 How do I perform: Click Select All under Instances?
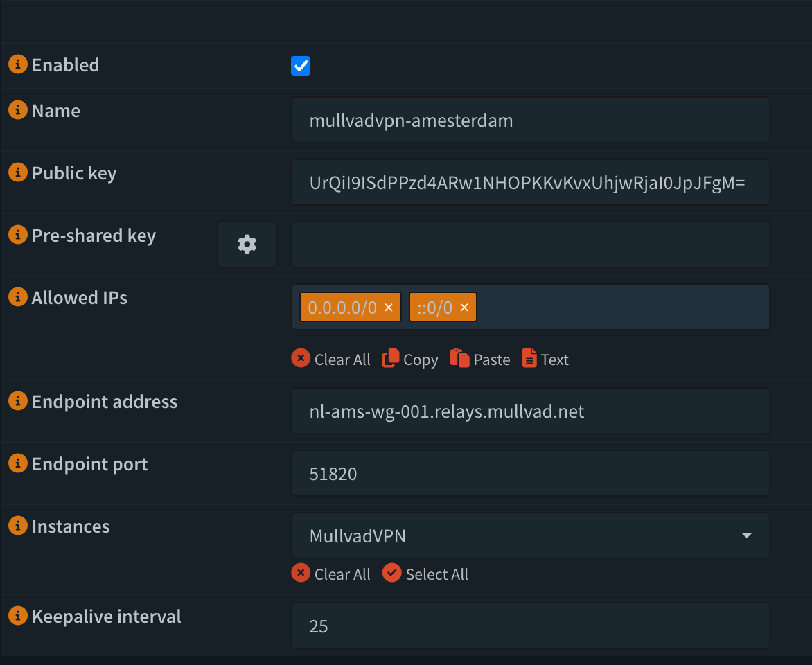(x=425, y=574)
